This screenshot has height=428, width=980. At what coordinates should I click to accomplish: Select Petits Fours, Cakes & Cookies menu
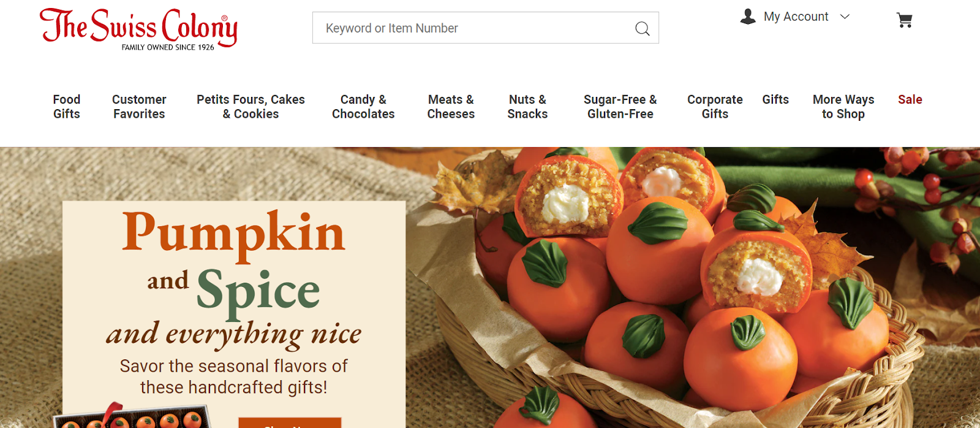click(x=251, y=107)
